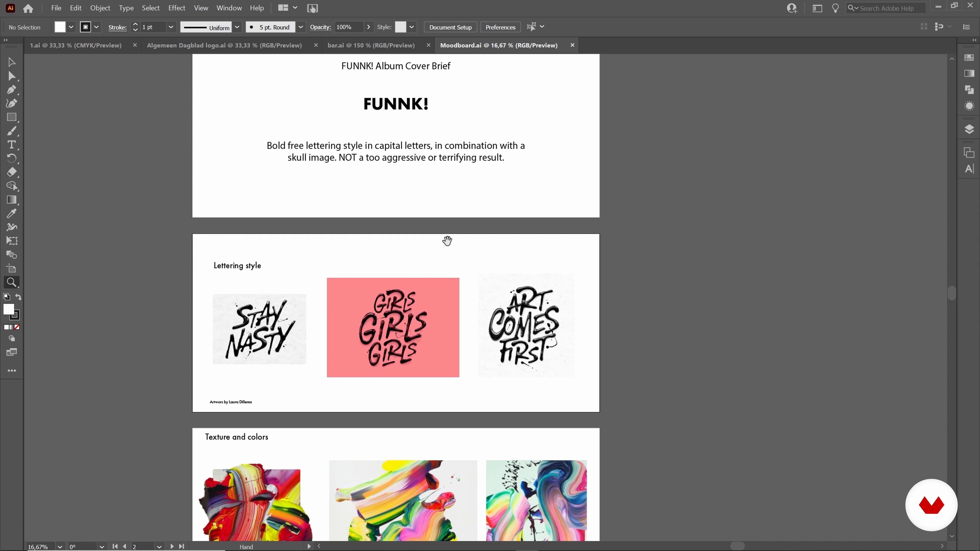Set paint mode to Color
Viewport: 980px width, 551px height.
coord(6,327)
